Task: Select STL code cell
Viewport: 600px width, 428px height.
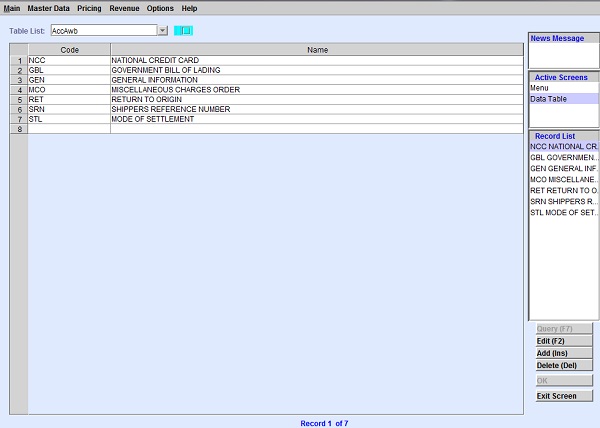Action: [69, 119]
